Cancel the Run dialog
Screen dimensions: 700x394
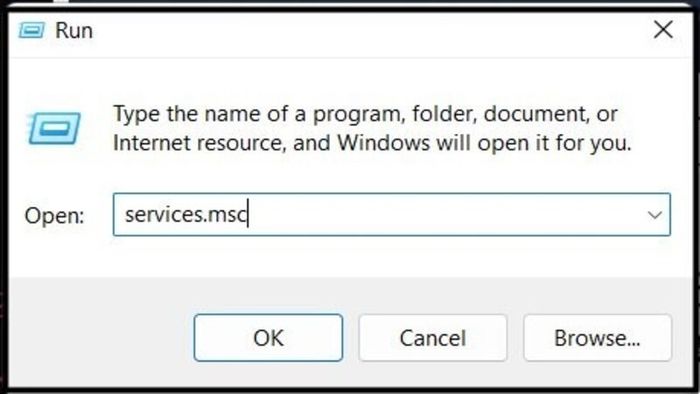(x=433, y=338)
